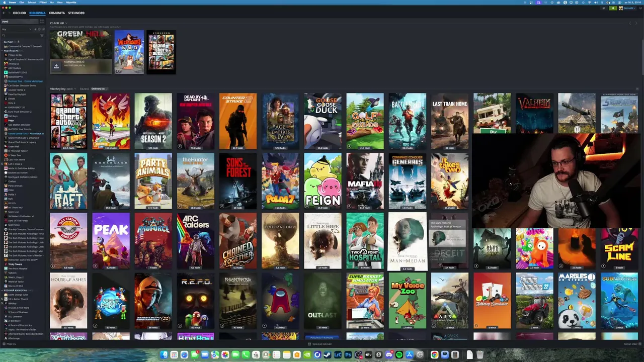Open the PEAK game cover
Viewport: 644px width, 362px height.
[x=111, y=241]
